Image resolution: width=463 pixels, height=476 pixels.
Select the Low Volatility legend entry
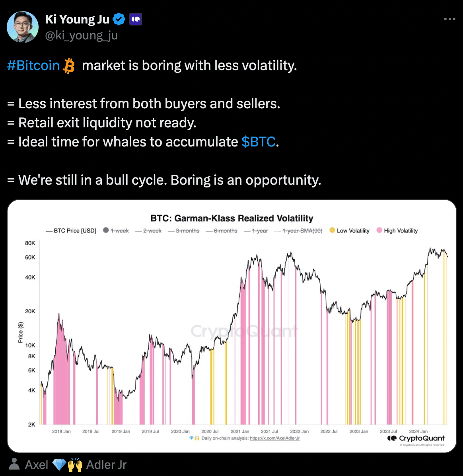point(354,230)
